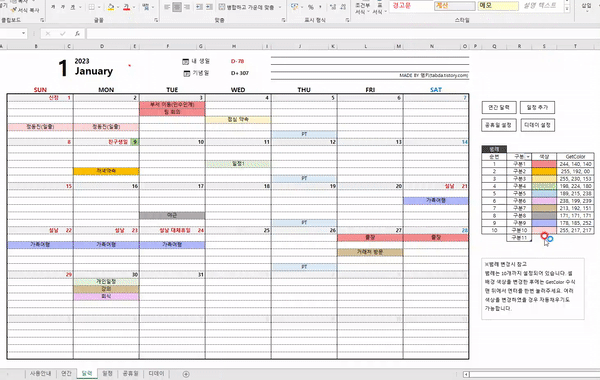Open the 구분 column filter dropdown
The width and height of the screenshot is (600, 380).
[x=528, y=157]
